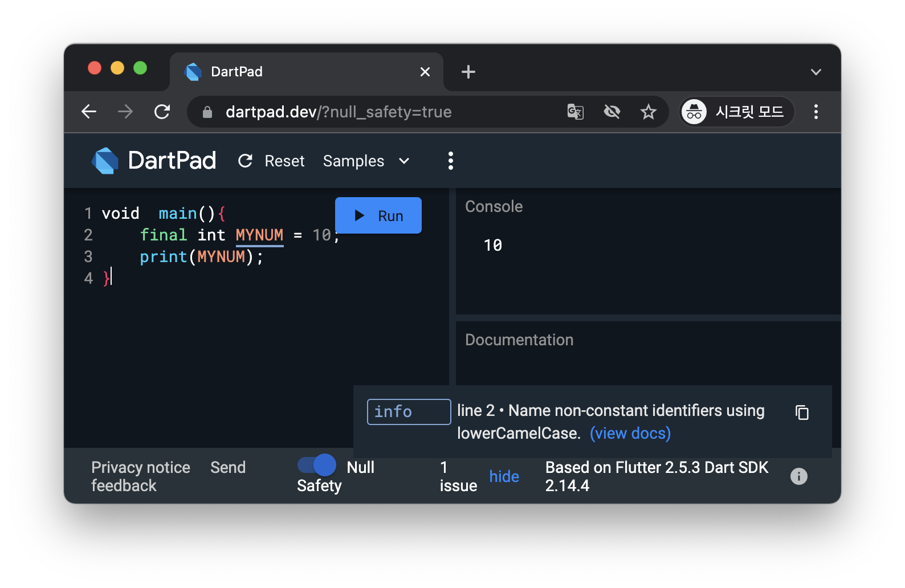Open DartPad's vertical three-dot menu
Screen dimensions: 905x588
click(451, 161)
